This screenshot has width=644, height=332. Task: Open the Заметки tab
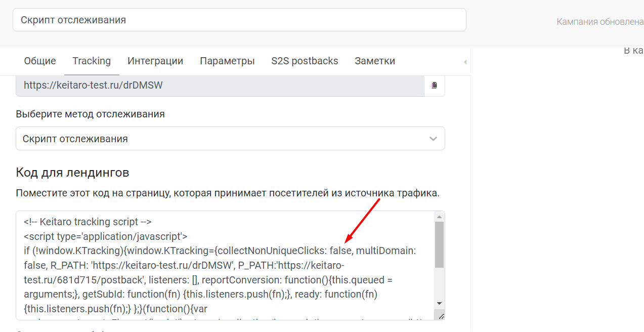click(x=375, y=61)
